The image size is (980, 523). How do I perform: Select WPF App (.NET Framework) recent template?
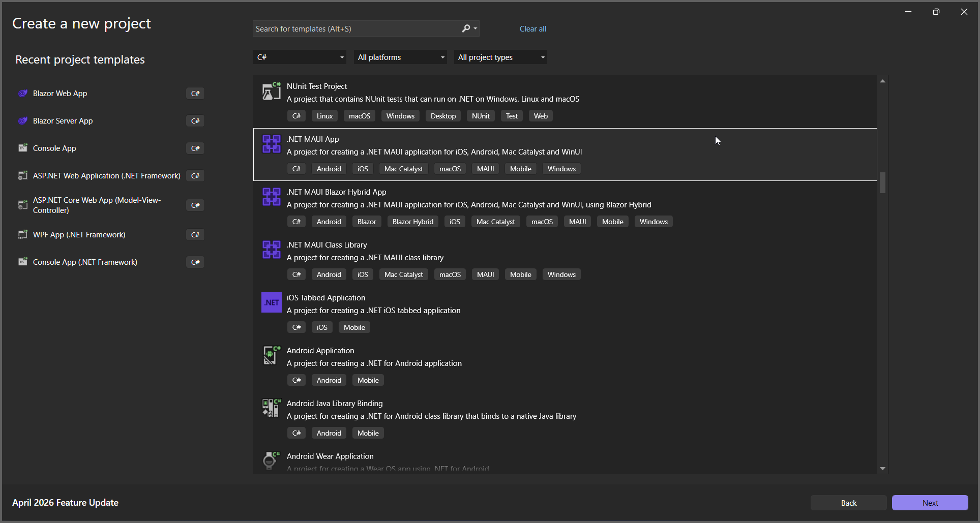(79, 235)
